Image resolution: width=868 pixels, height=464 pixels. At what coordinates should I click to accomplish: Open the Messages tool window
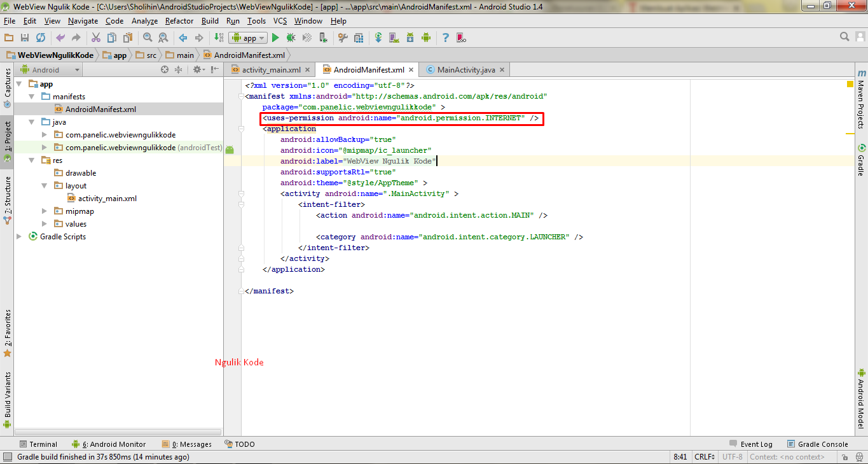coord(187,444)
